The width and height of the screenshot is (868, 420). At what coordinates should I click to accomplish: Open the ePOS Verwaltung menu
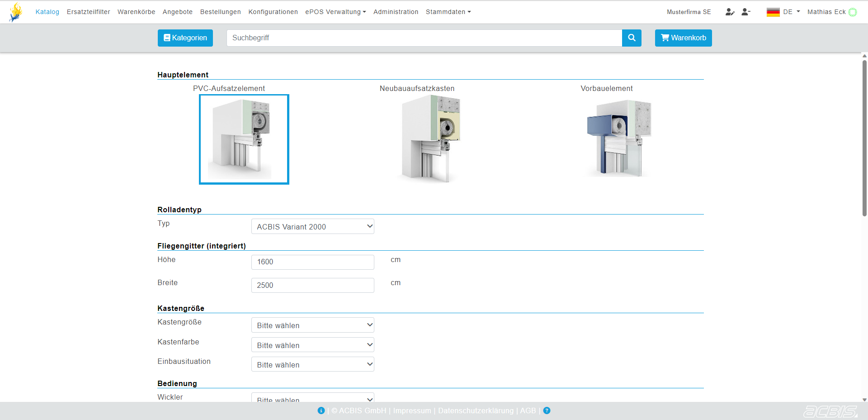tap(335, 12)
